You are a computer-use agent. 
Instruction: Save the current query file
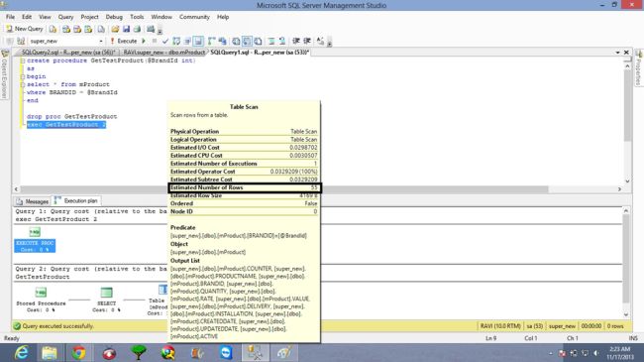(126, 29)
